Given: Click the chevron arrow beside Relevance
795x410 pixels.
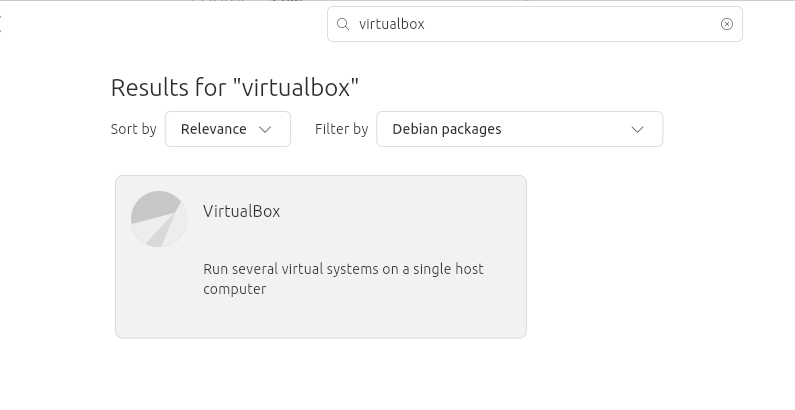Looking at the screenshot, I should pos(265,129).
